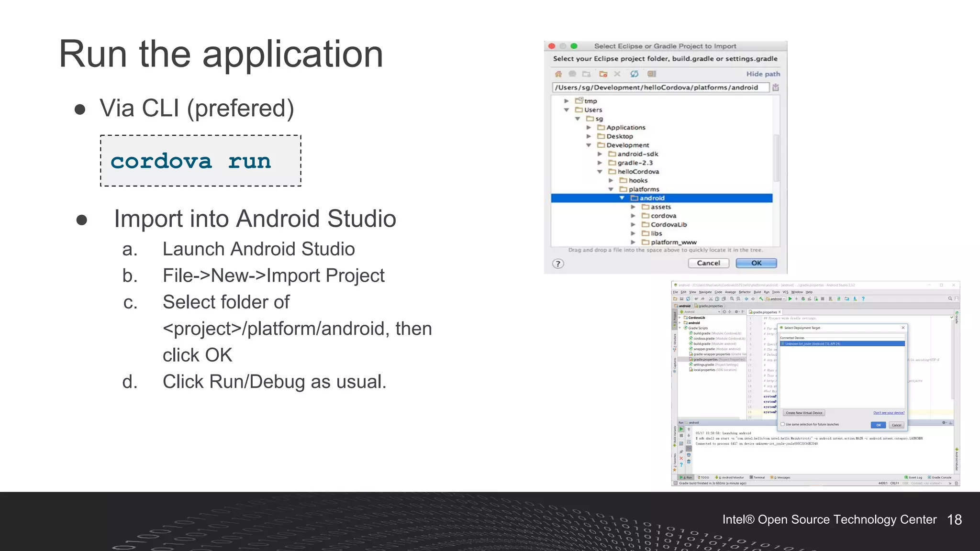
Task: Click the import dialog path input field
Action: tap(660, 88)
